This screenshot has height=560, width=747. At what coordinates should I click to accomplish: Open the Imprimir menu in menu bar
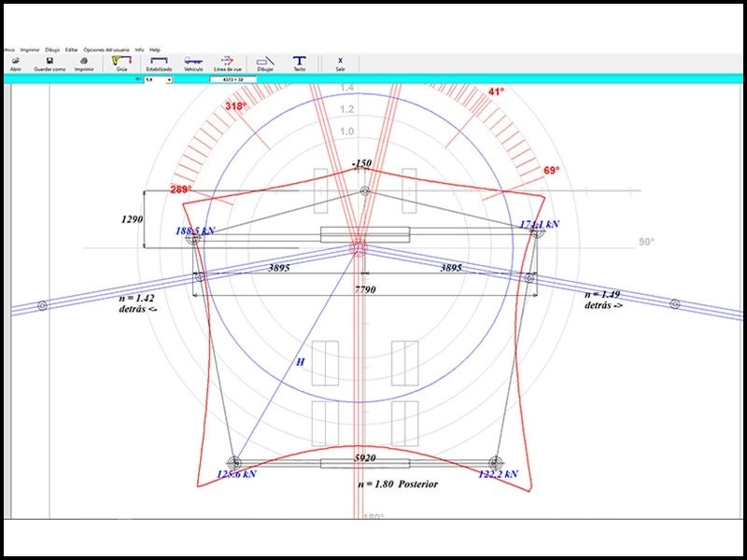(x=29, y=49)
